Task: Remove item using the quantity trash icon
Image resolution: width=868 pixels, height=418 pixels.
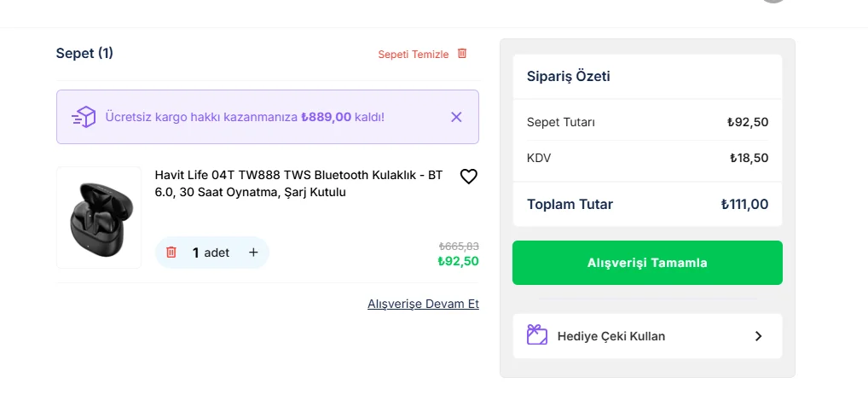Action: click(171, 253)
